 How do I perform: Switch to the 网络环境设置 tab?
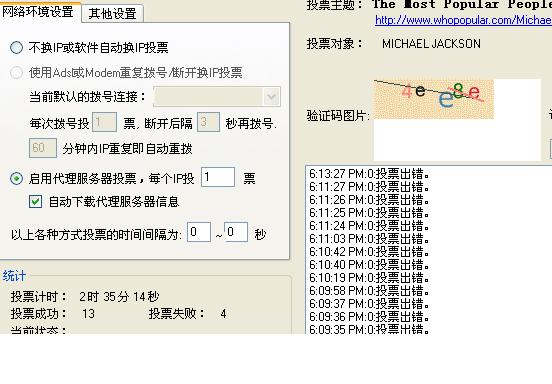coord(38,12)
